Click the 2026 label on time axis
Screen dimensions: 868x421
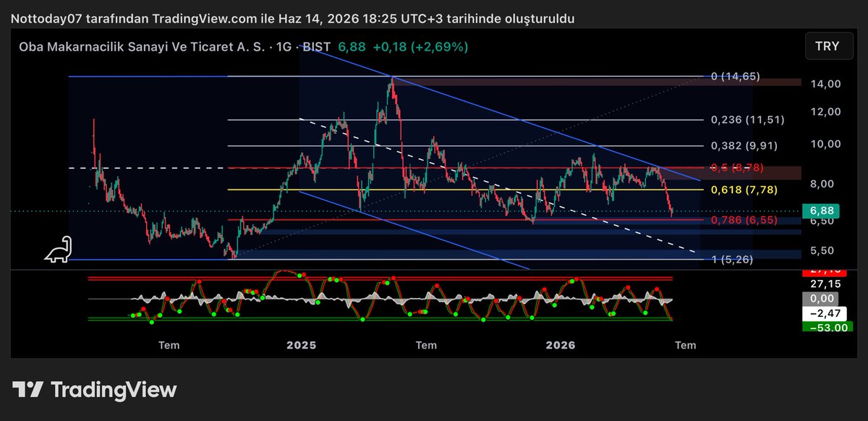(x=561, y=345)
